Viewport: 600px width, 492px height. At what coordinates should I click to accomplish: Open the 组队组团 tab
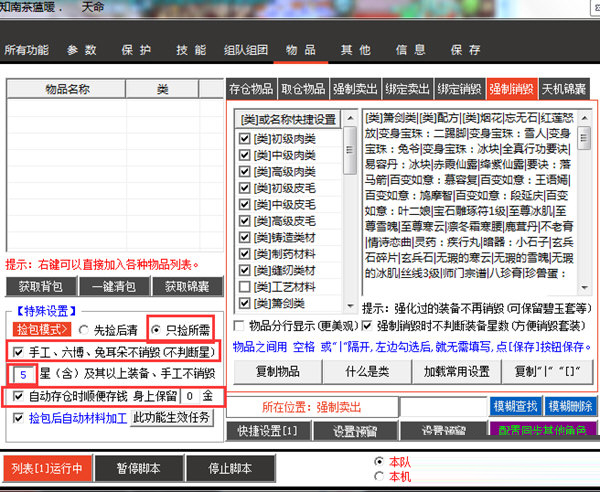pos(246,50)
